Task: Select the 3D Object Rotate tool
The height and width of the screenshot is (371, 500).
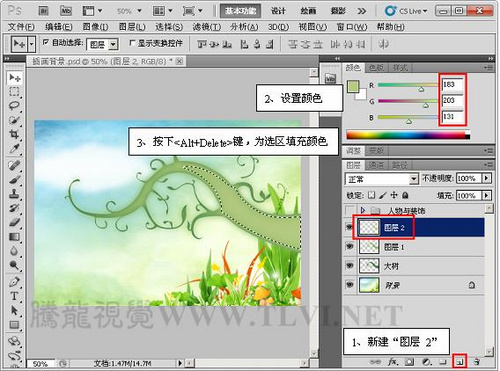Action: (15, 341)
